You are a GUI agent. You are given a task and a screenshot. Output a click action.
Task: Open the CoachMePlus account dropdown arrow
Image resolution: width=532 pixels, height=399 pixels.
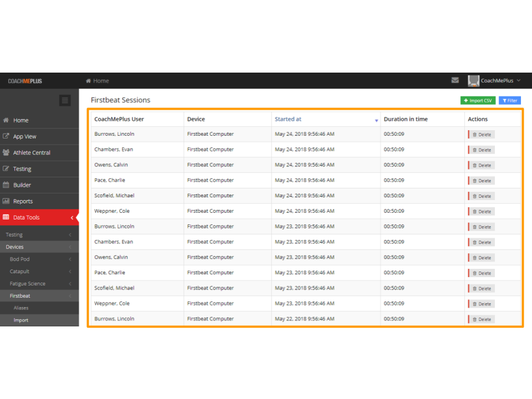519,80
